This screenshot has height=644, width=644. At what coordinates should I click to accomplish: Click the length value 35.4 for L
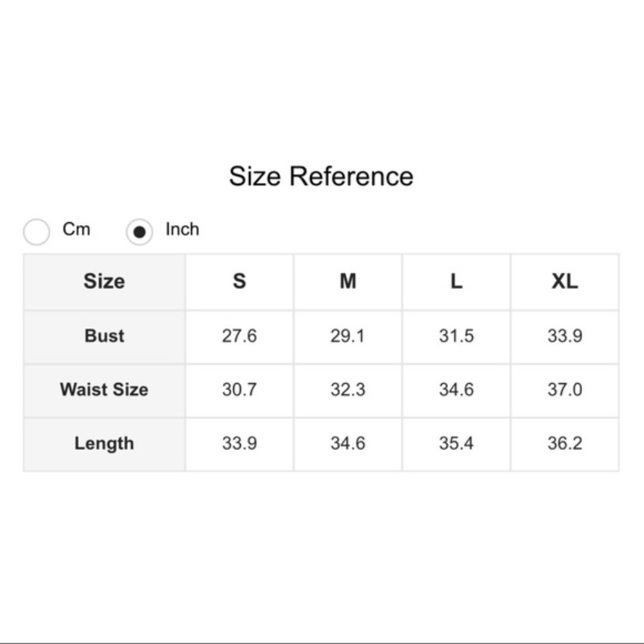click(457, 444)
